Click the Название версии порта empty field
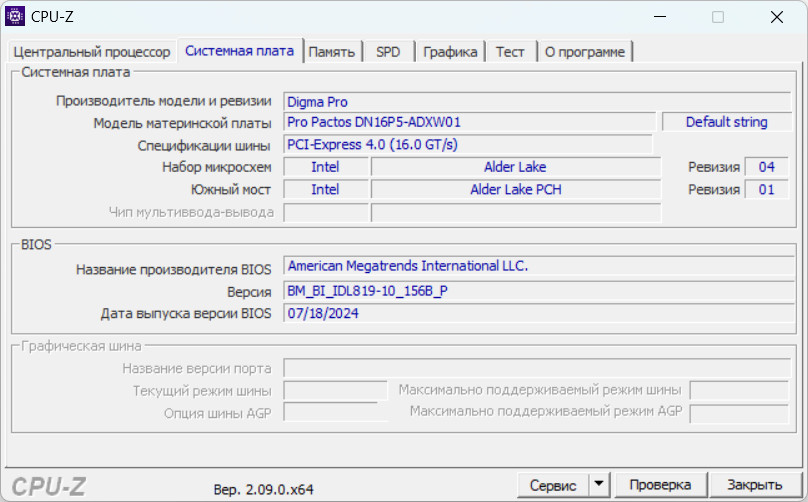Viewport: 808px width, 502px height. 537,368
